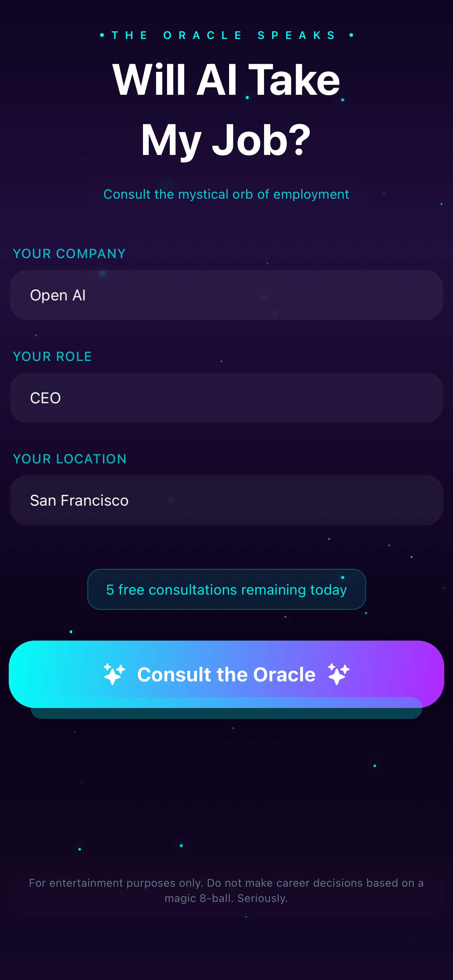Image resolution: width=453 pixels, height=980 pixels.
Task: Click the YOUR ROLE label
Action: click(52, 357)
